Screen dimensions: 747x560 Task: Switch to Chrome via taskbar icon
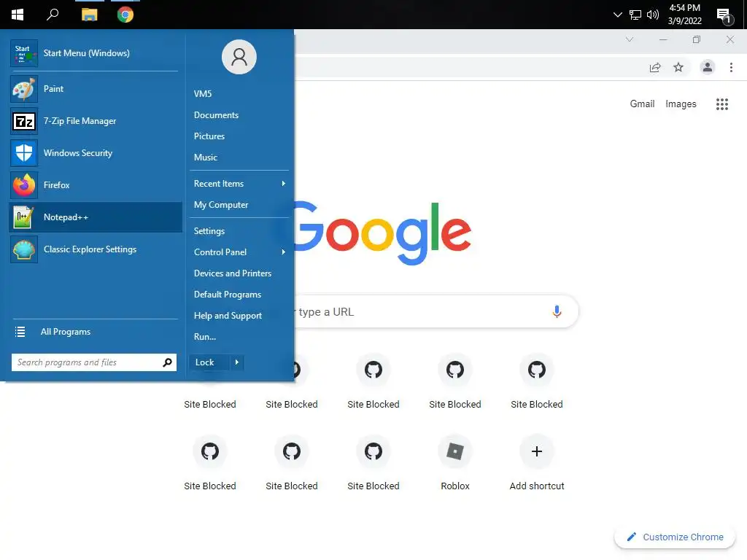[x=125, y=15]
